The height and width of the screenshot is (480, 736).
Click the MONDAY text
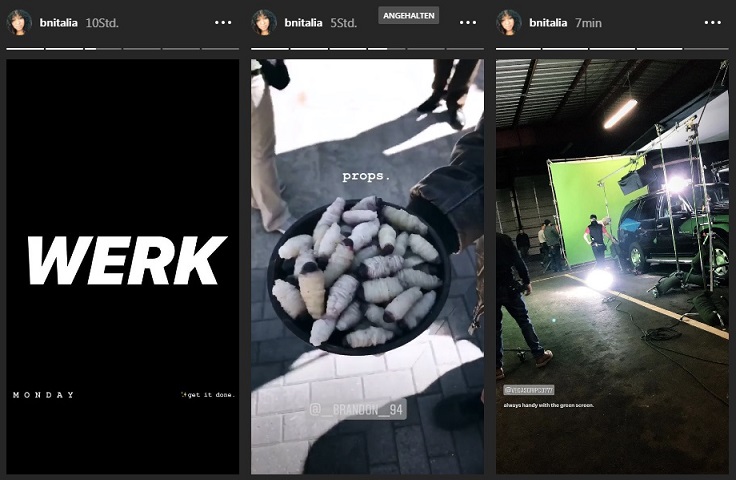pos(43,395)
